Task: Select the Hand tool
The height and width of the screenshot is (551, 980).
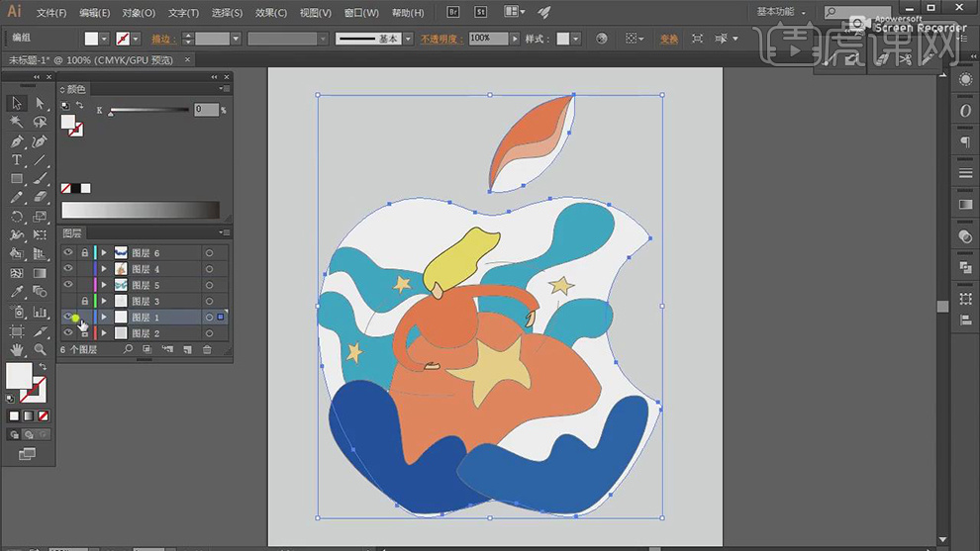Action: [x=16, y=350]
